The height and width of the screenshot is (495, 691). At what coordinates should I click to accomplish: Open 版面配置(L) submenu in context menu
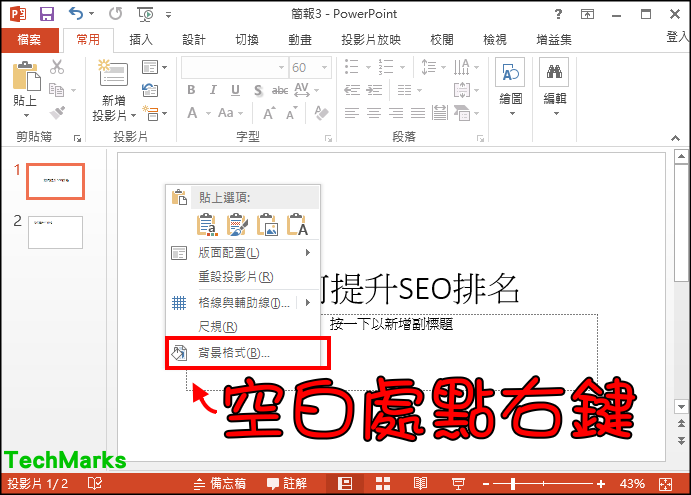click(243, 253)
